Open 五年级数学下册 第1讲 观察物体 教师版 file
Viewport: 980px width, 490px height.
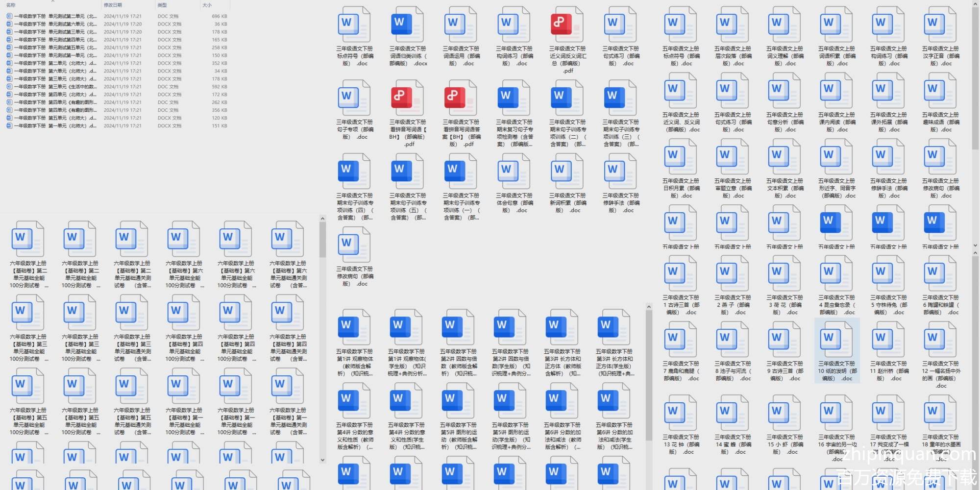click(354, 343)
